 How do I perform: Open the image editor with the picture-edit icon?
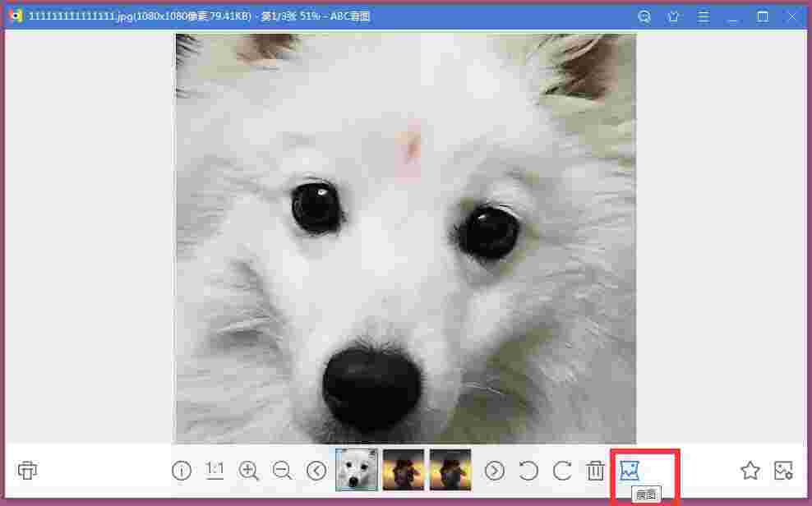click(x=782, y=470)
